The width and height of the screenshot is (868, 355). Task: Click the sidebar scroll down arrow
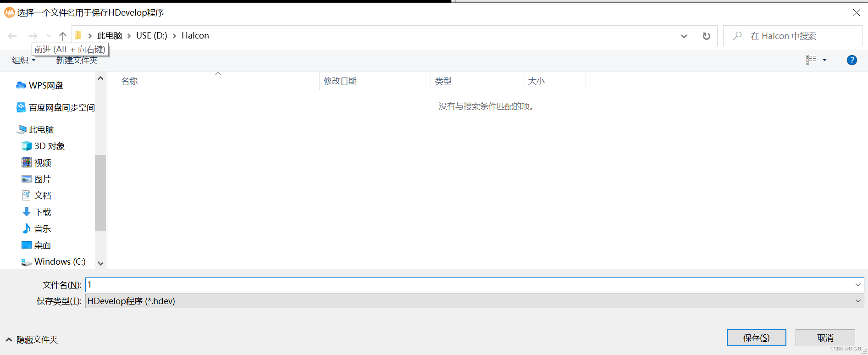pos(101,263)
